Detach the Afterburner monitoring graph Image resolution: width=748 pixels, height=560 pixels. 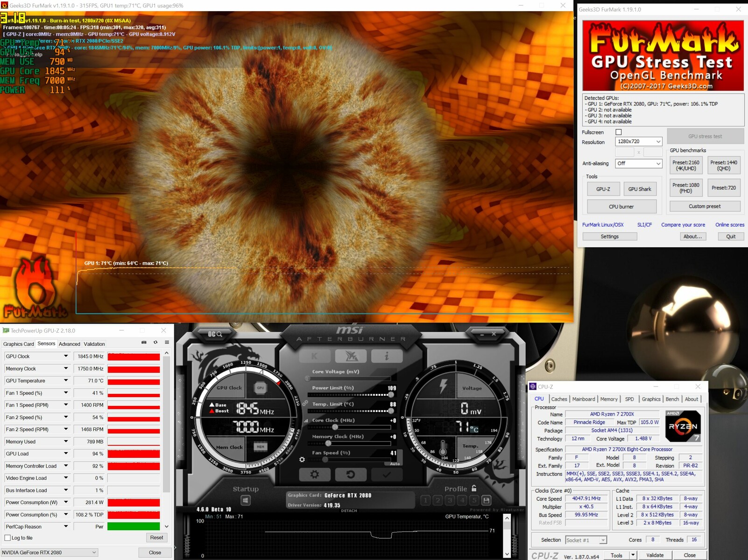[349, 511]
